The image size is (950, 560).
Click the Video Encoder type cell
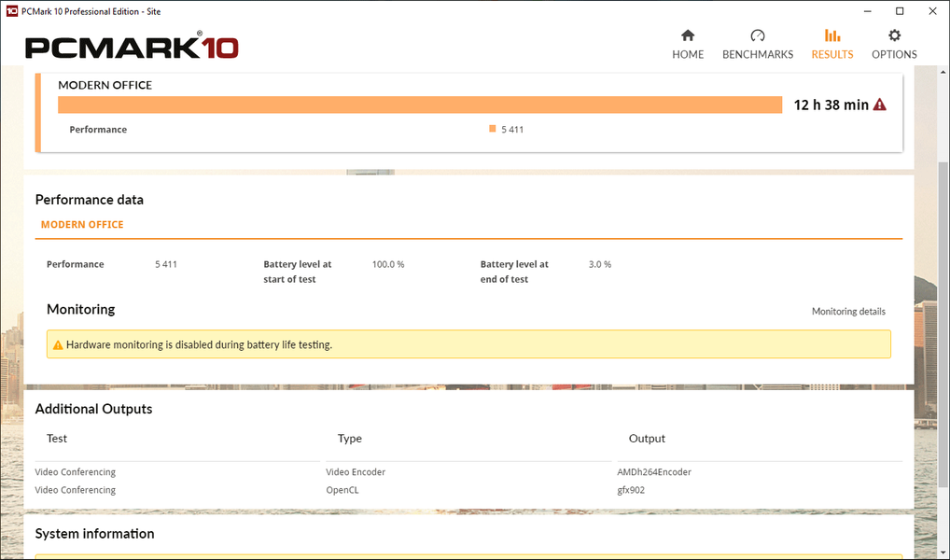[356, 472]
